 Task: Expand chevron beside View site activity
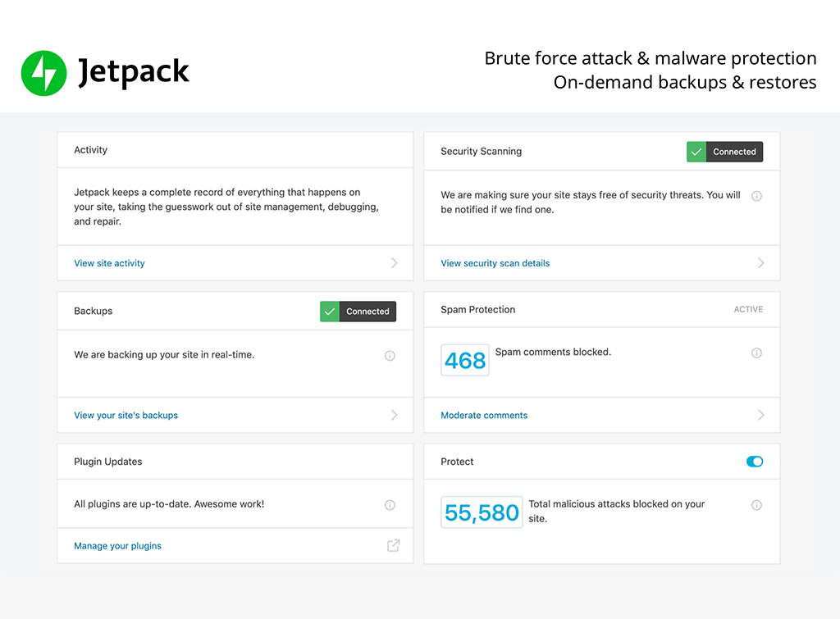(395, 263)
